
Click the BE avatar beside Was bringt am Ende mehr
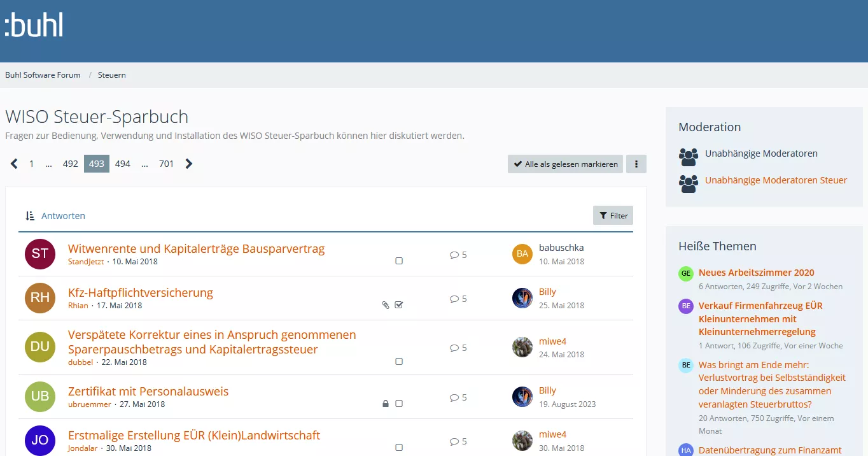[x=685, y=366]
